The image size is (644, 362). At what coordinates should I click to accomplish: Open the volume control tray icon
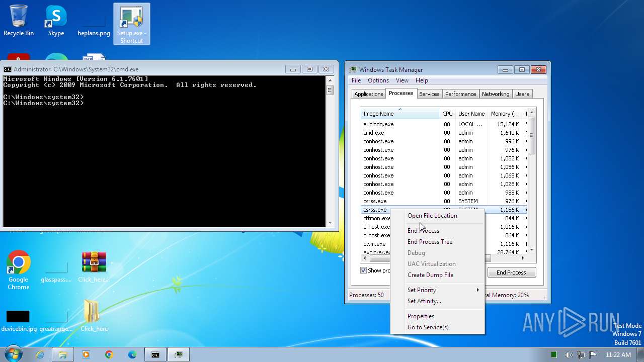569,355
